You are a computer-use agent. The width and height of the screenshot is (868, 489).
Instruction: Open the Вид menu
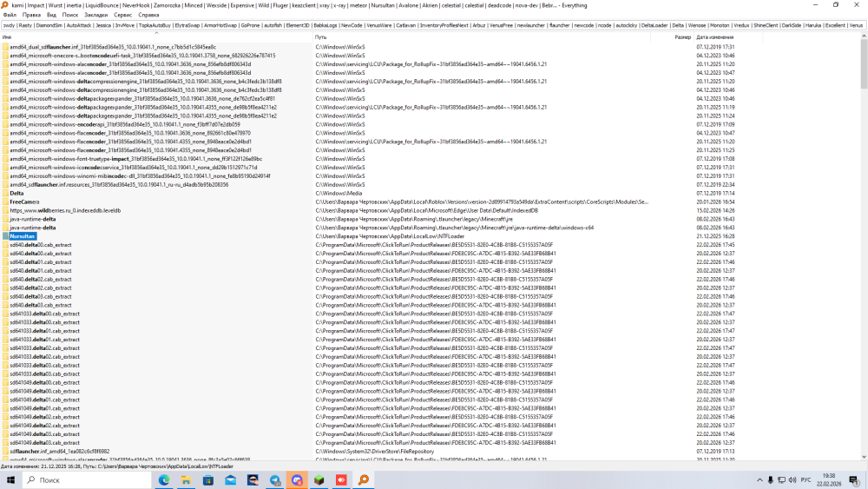[x=51, y=15]
